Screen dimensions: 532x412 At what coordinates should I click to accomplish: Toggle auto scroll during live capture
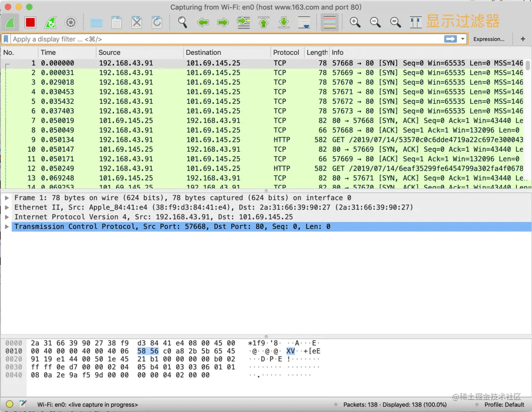pos(304,22)
